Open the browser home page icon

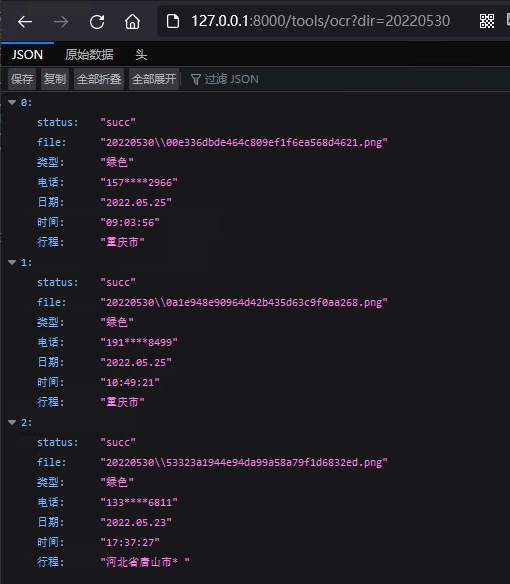point(132,22)
